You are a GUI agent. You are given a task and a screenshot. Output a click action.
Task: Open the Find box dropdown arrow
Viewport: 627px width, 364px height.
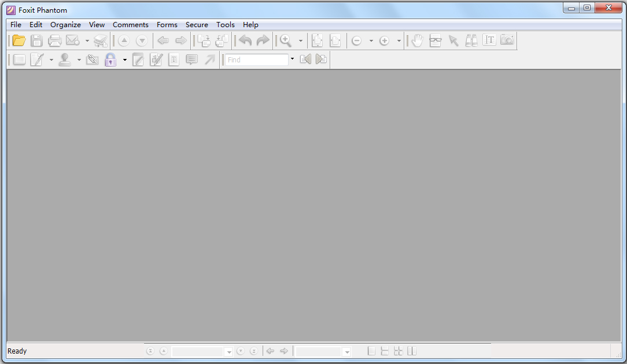click(292, 59)
